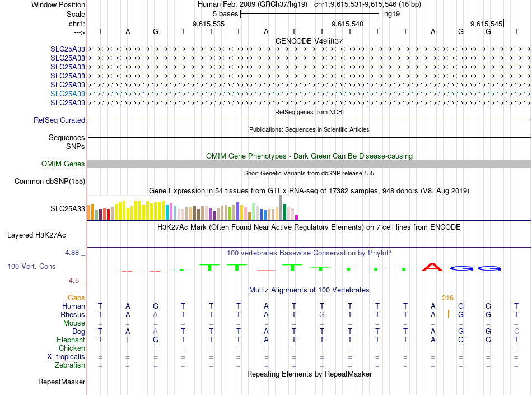Click the orange insertion tick in Rhesus row

click(x=448, y=314)
